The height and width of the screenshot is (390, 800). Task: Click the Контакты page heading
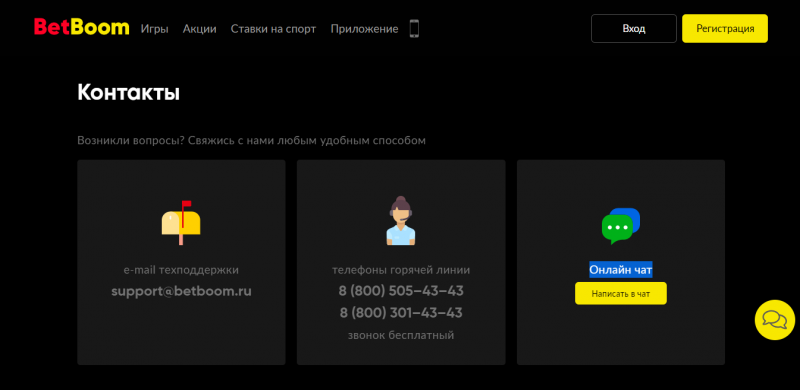click(x=129, y=92)
